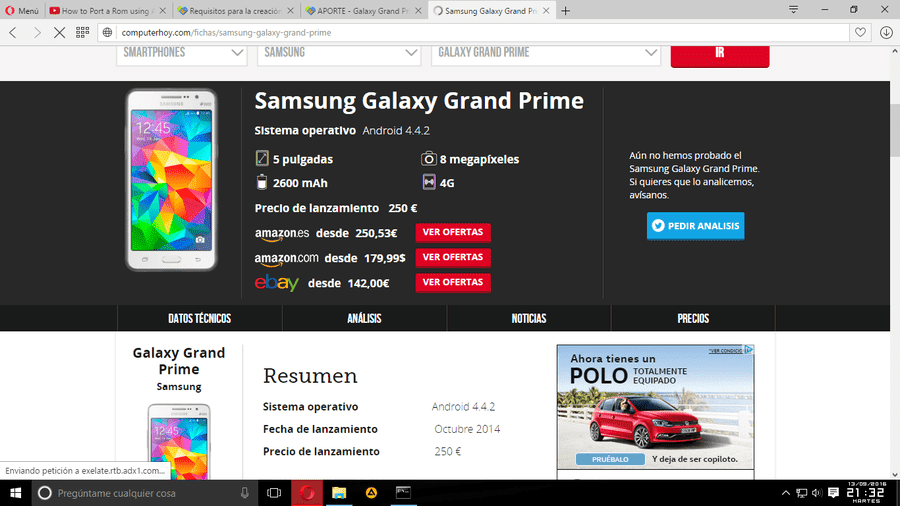Click 'Octubre 2014' launch date value
This screenshot has width=900, height=506.
(467, 429)
